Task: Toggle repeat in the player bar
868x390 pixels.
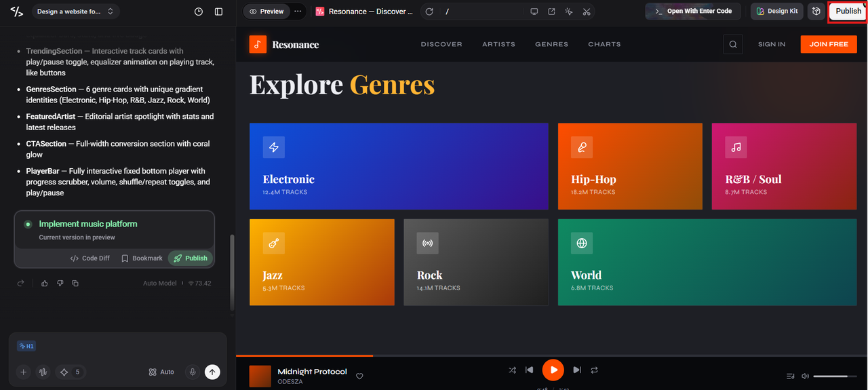Action: [x=594, y=370]
